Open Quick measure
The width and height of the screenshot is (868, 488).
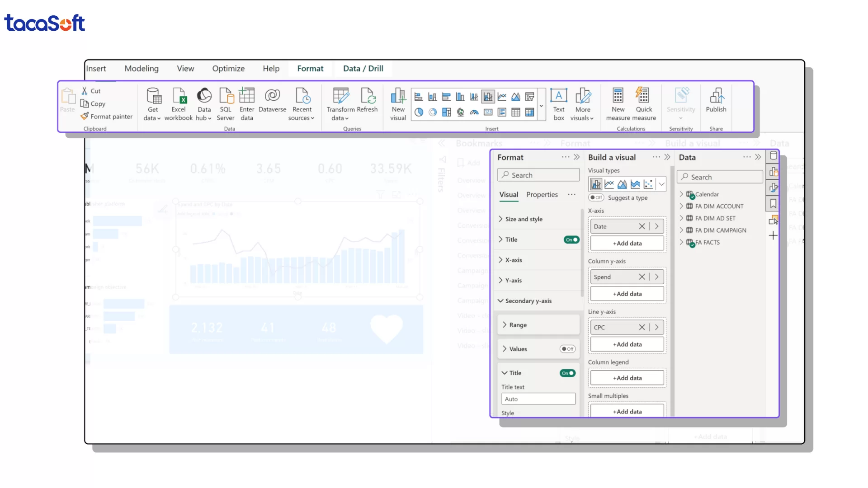point(643,103)
